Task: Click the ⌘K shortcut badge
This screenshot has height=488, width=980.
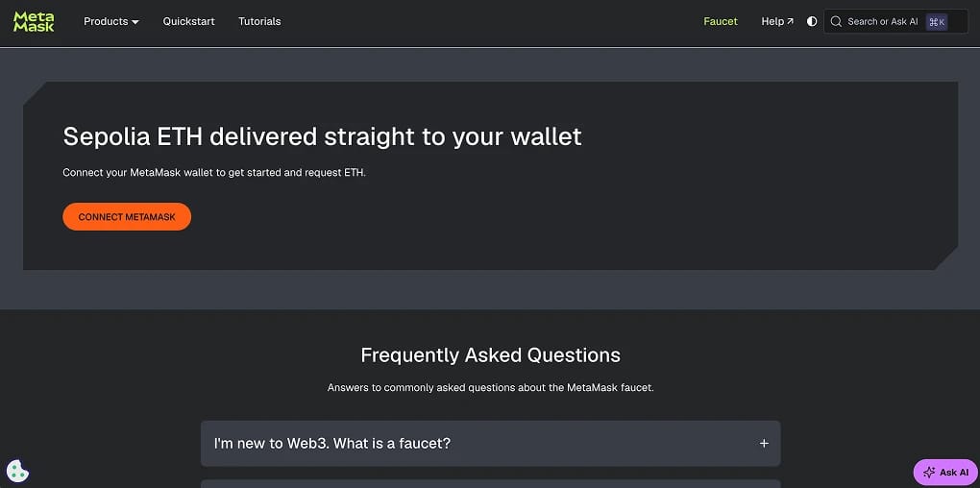Action: (x=937, y=22)
